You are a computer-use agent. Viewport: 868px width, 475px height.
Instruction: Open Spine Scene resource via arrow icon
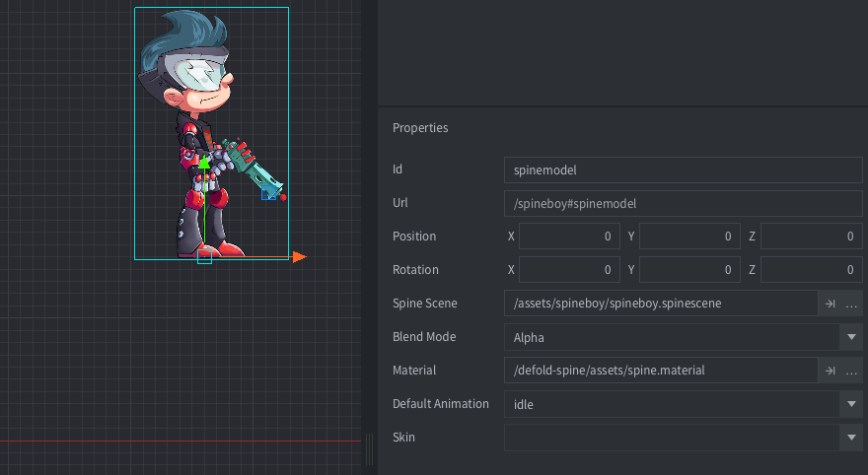pyautogui.click(x=830, y=304)
